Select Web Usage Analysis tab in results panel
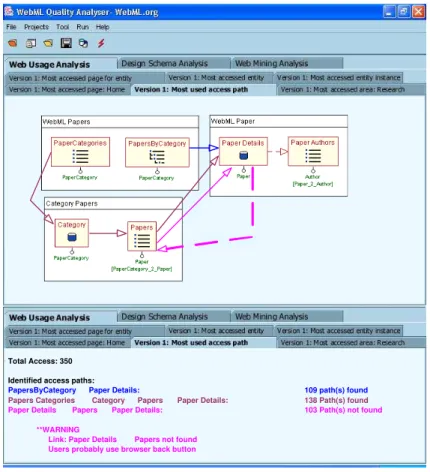Image resolution: width=430 pixels, height=472 pixels. pyautogui.click(x=61, y=317)
